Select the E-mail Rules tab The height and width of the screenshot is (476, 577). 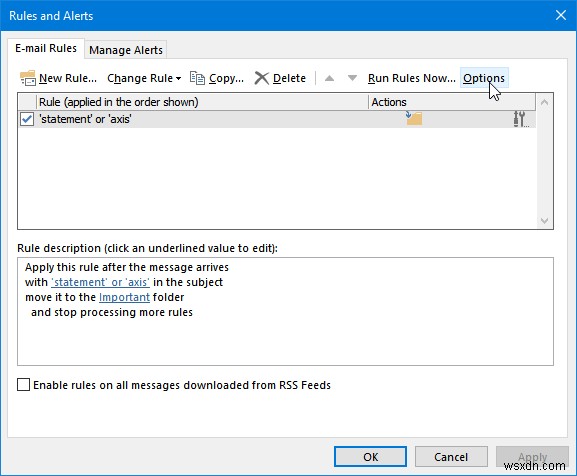pos(46,48)
